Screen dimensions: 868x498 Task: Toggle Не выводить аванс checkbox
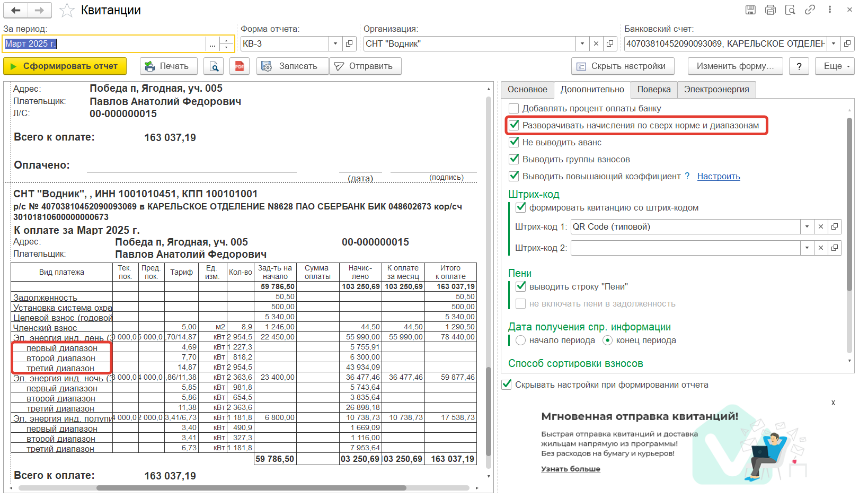click(x=513, y=142)
